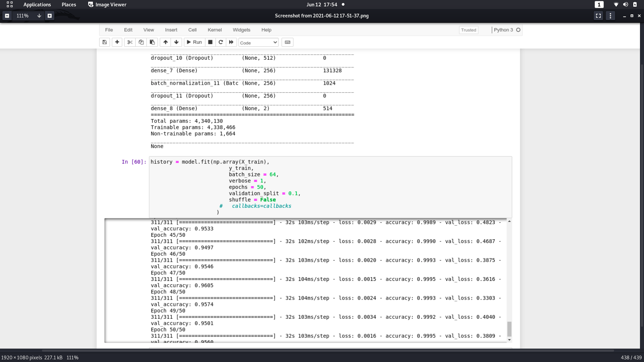
Task: Save the notebook with the save icon
Action: [x=104, y=42]
